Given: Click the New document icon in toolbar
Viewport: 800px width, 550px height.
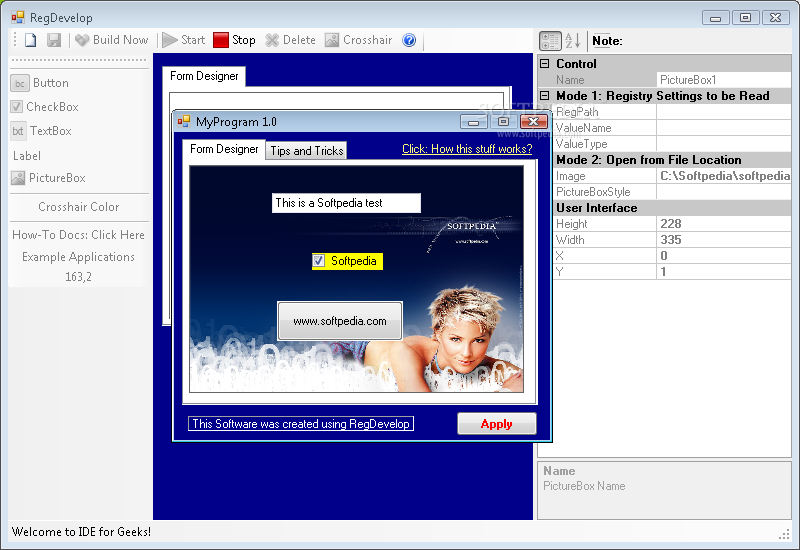Looking at the screenshot, I should (31, 40).
